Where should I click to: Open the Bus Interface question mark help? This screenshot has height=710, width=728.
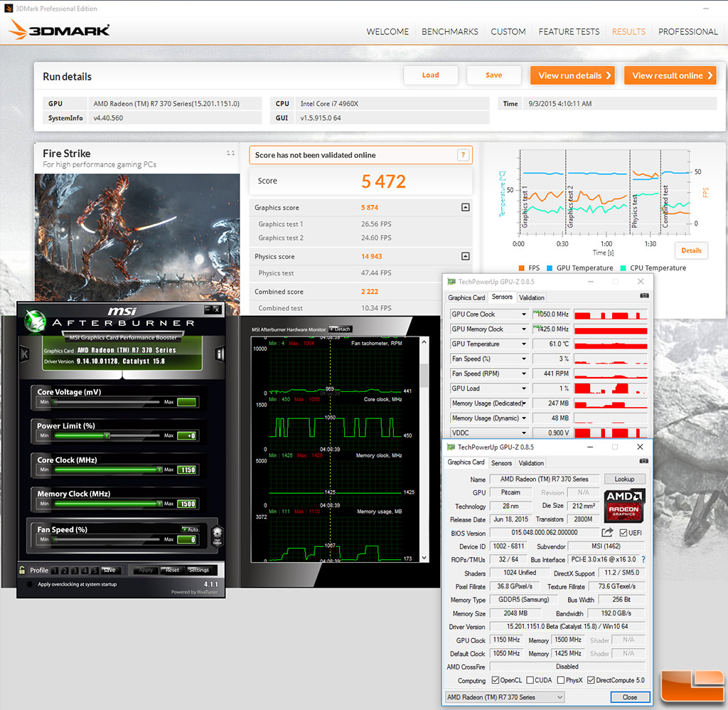coord(643,559)
